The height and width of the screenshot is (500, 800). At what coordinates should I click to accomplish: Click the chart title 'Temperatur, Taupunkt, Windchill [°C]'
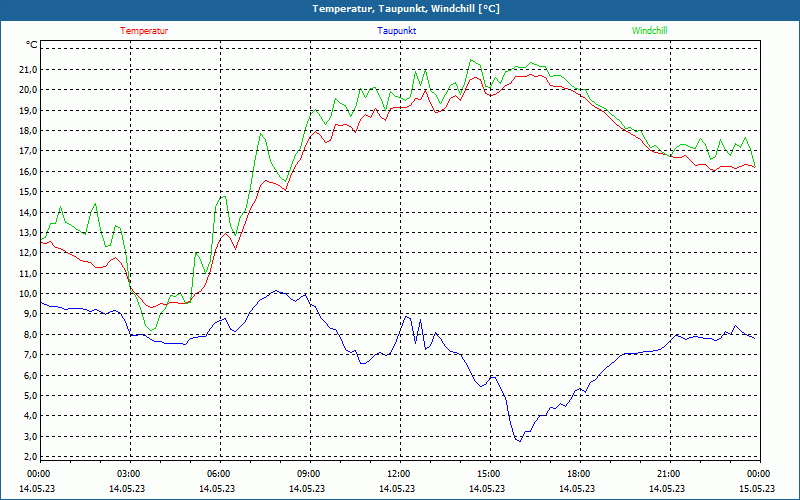click(406, 9)
